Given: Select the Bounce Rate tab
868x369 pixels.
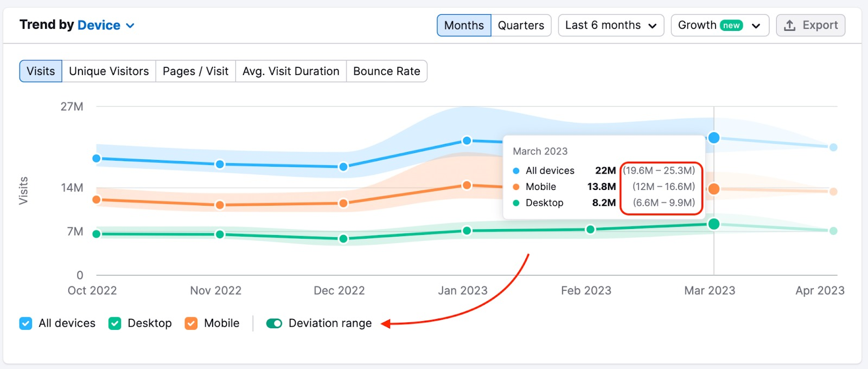Looking at the screenshot, I should click(386, 71).
